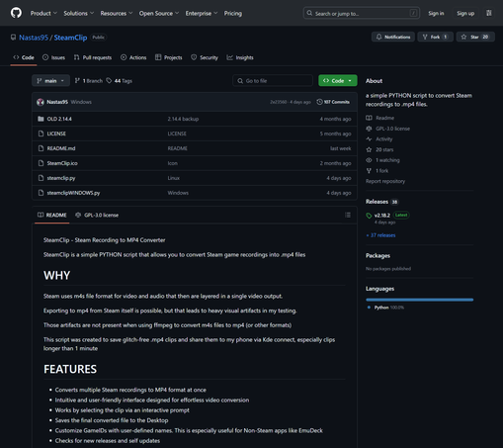Screen dimensions: 503x448
Task: Open the owner Nastas95 profile link
Action: [x=34, y=38]
